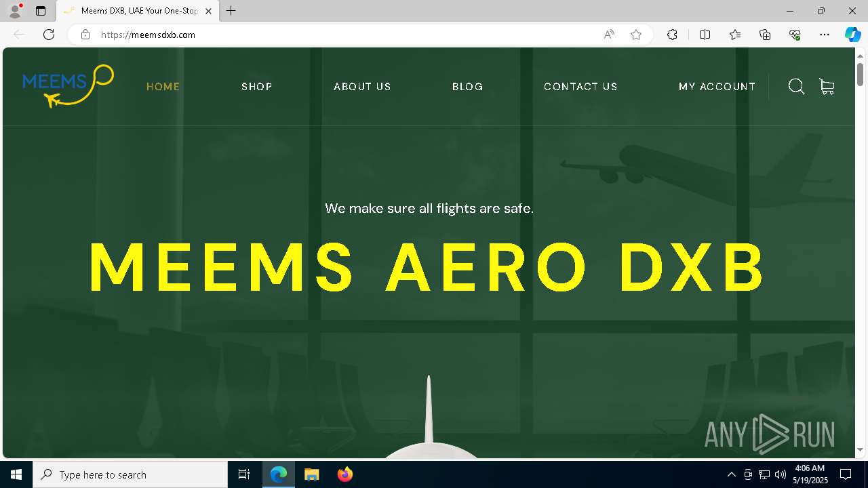This screenshot has width=868, height=488.
Task: Open File Explorer from the taskbar
Action: click(311, 474)
